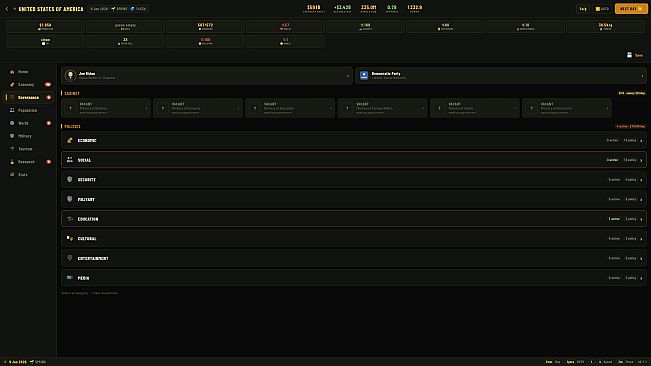Click the Policies section heading
Screen dimensions: 651x366
(x=73, y=126)
